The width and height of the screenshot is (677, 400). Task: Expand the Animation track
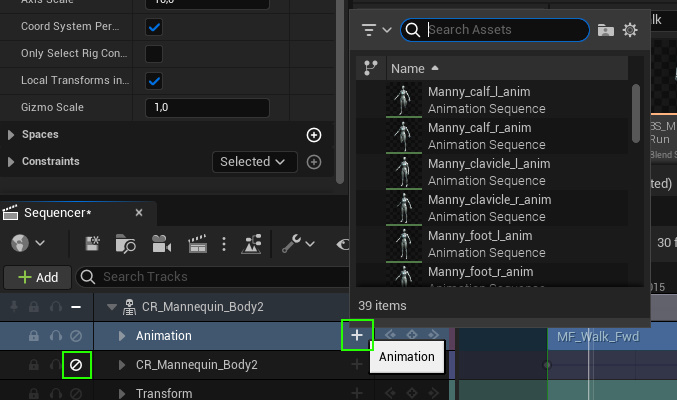(122, 336)
